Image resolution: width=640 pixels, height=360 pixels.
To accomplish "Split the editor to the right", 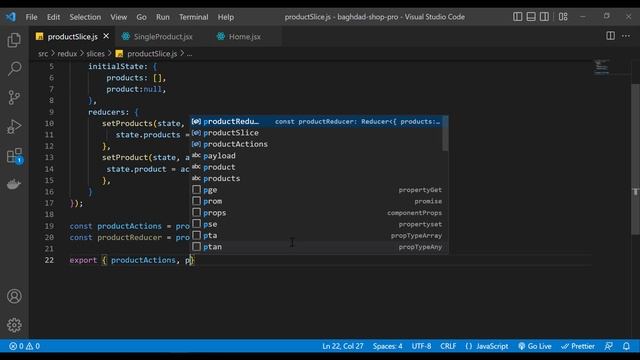I will click(610, 36).
